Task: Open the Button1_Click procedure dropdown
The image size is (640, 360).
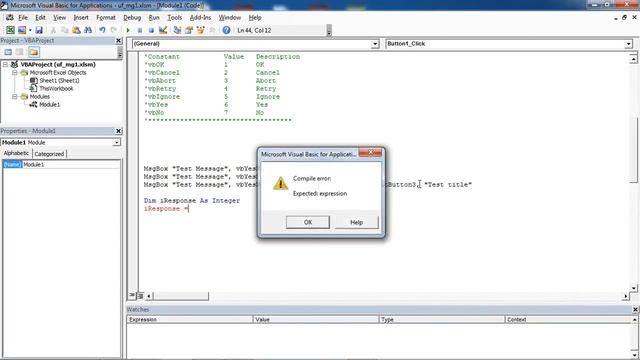Action: [629, 44]
